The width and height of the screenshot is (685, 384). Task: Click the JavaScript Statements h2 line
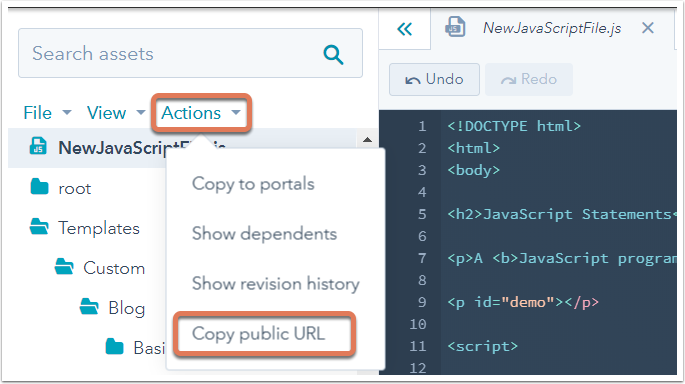point(562,214)
